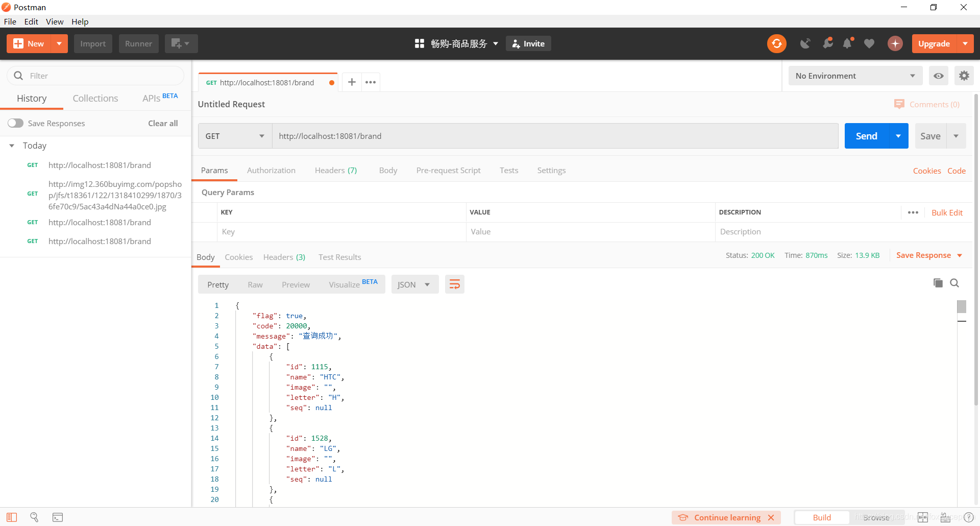
Task: Switch to Pre-request Script tab
Action: pos(448,170)
